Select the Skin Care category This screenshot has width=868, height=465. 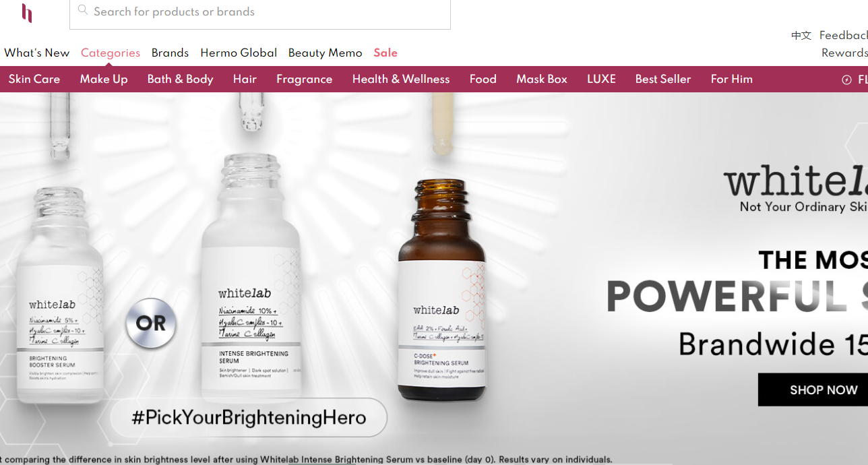coord(34,79)
